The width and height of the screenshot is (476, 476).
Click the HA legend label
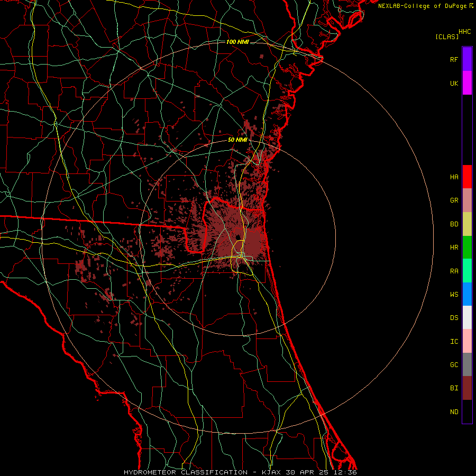[454, 177]
